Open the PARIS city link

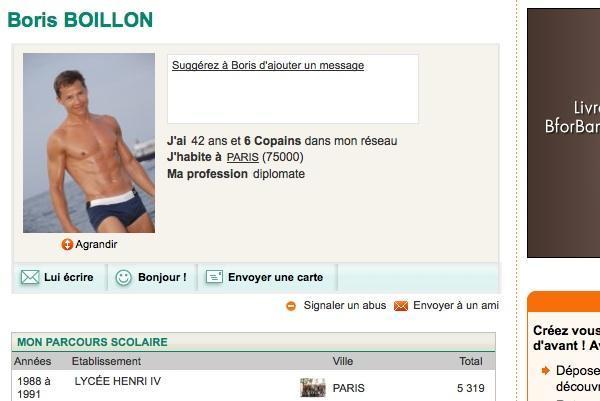click(243, 157)
